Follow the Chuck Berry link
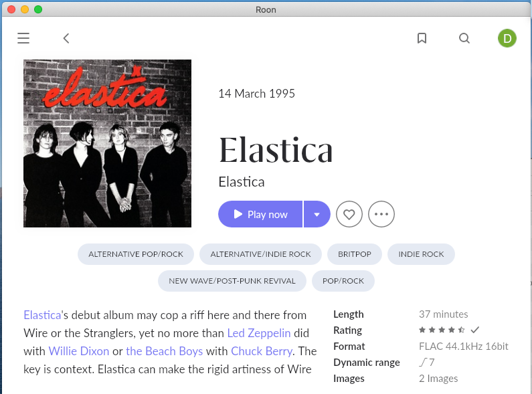The image size is (532, 394). [x=261, y=351]
